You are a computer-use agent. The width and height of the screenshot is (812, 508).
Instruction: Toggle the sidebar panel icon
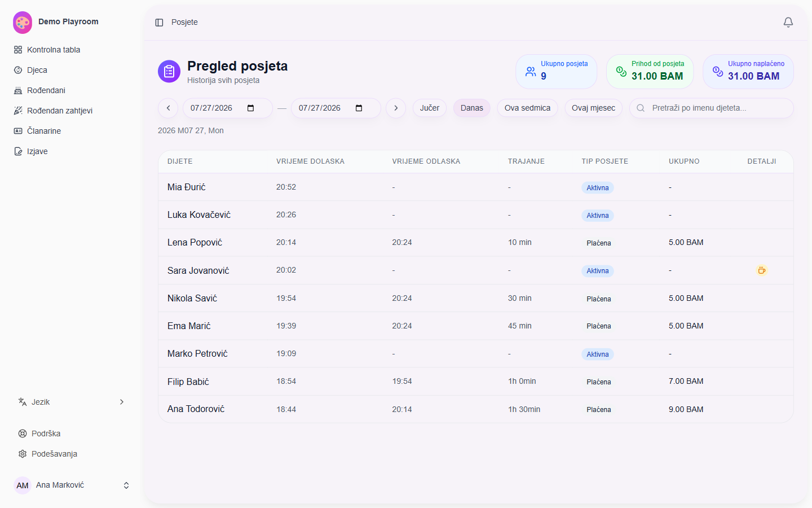pos(159,23)
